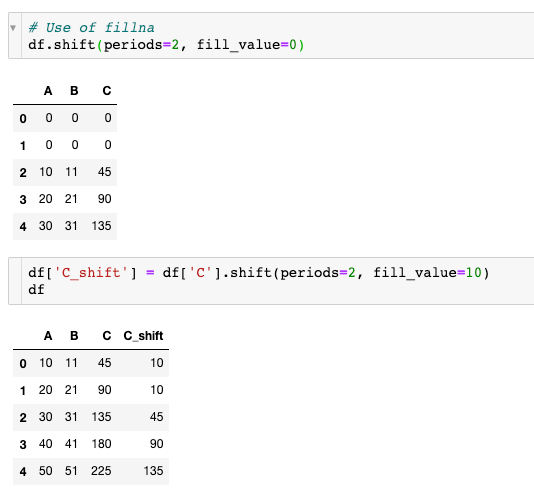The image size is (534, 495).
Task: Click the '# Use of fillna' comment line
Action: (x=91, y=28)
